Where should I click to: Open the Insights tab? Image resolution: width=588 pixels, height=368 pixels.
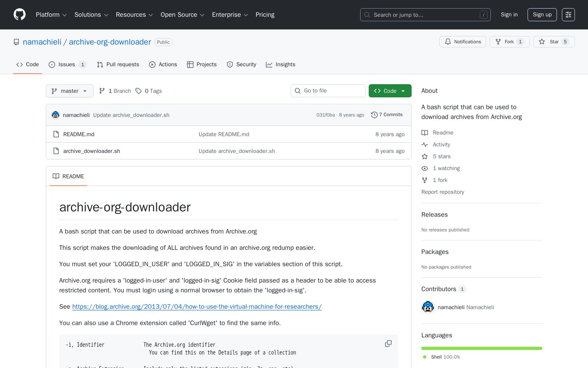point(281,65)
